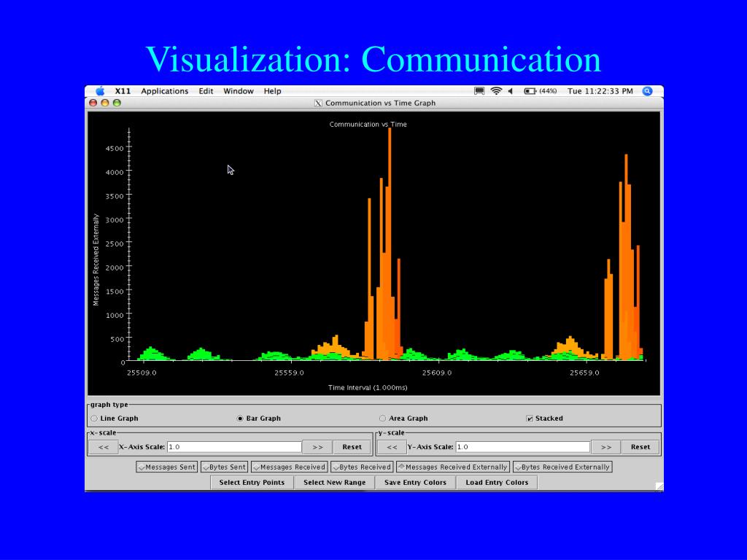Click the Spotlight search icon
The image size is (747, 560).
click(x=647, y=91)
